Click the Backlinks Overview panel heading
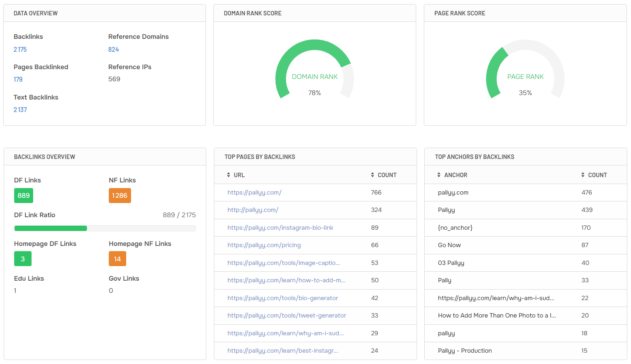 [x=44, y=157]
